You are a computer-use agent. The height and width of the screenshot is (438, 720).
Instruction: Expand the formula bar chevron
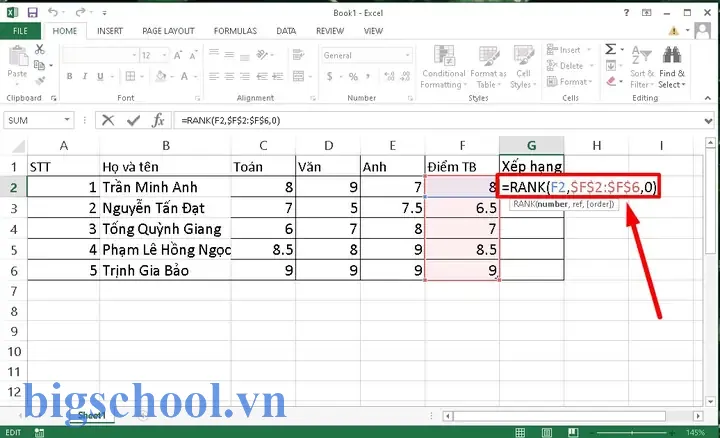708,121
